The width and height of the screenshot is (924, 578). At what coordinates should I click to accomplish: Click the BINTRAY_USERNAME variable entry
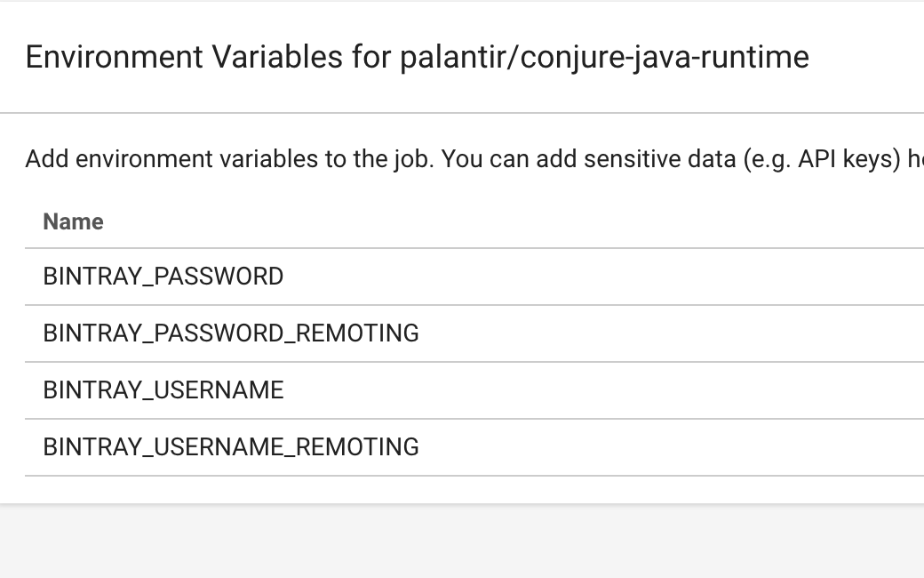point(163,390)
